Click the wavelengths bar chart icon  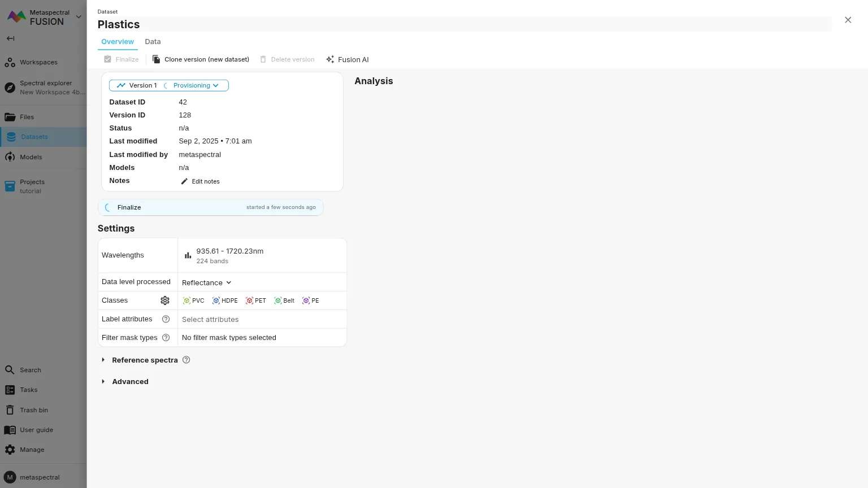(188, 255)
